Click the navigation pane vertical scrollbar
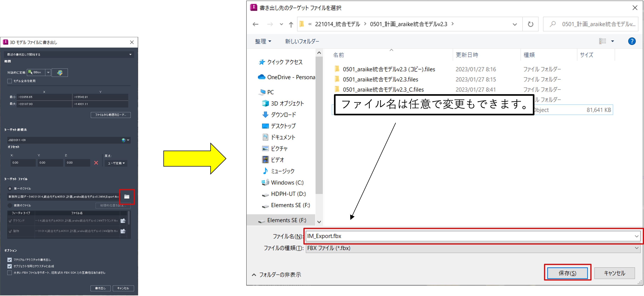The image size is (644, 296). (x=319, y=125)
